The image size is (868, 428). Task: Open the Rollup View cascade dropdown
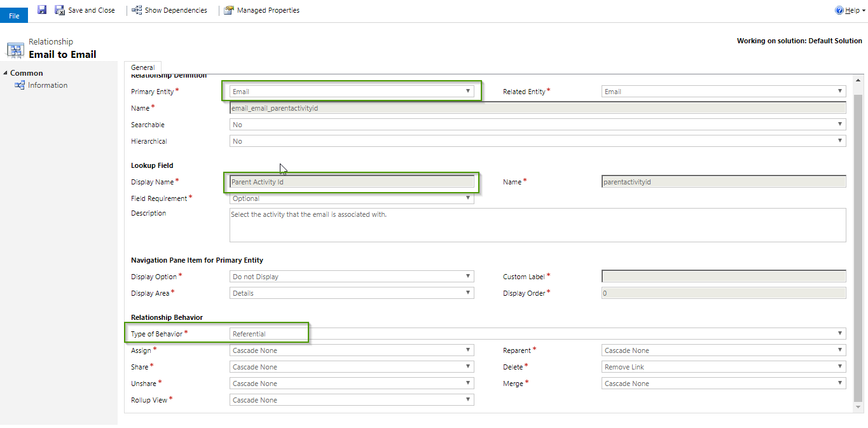coord(352,400)
